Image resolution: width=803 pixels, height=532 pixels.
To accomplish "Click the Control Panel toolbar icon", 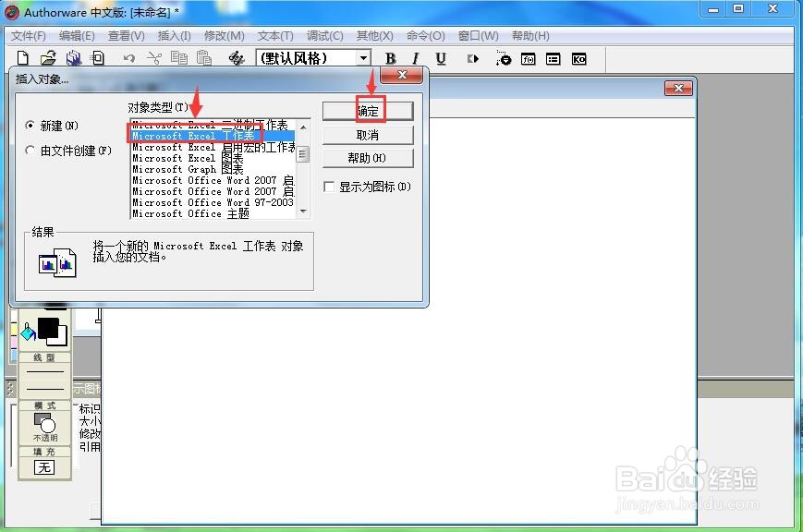I will coord(503,59).
